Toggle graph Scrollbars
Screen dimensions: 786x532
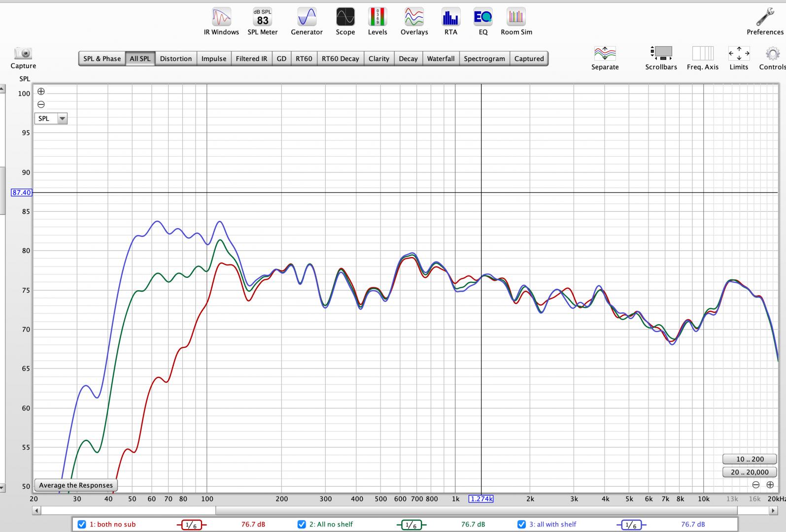[x=661, y=58]
